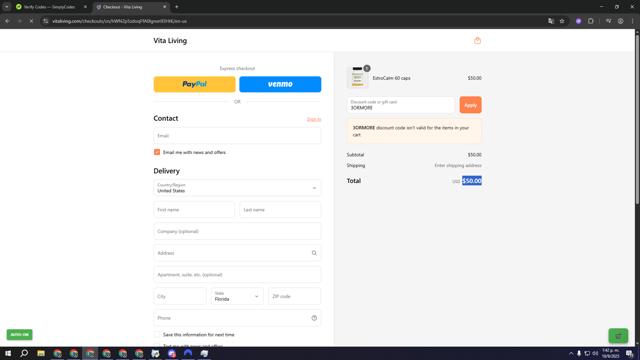This screenshot has height=360, width=640.
Task: Click the discount code input field
Action: click(401, 105)
